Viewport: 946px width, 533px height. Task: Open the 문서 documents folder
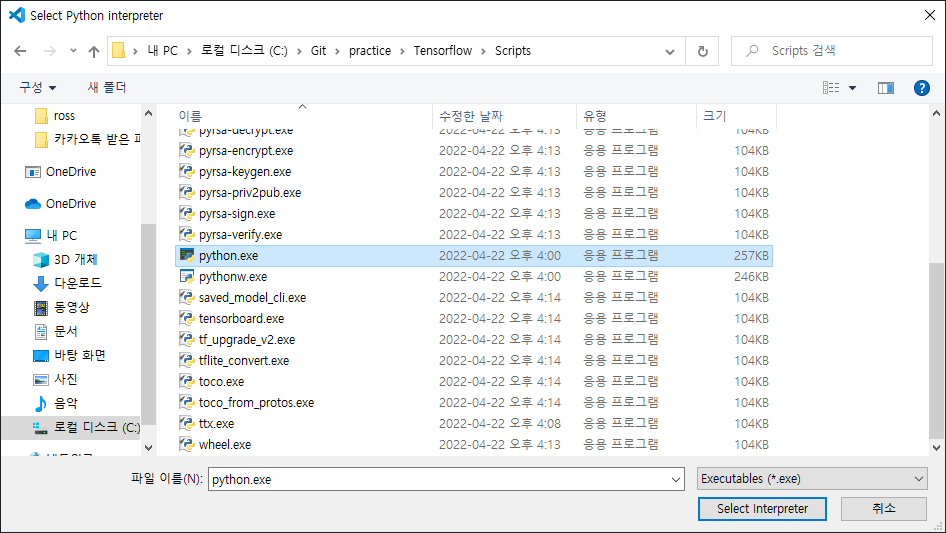[x=55, y=331]
